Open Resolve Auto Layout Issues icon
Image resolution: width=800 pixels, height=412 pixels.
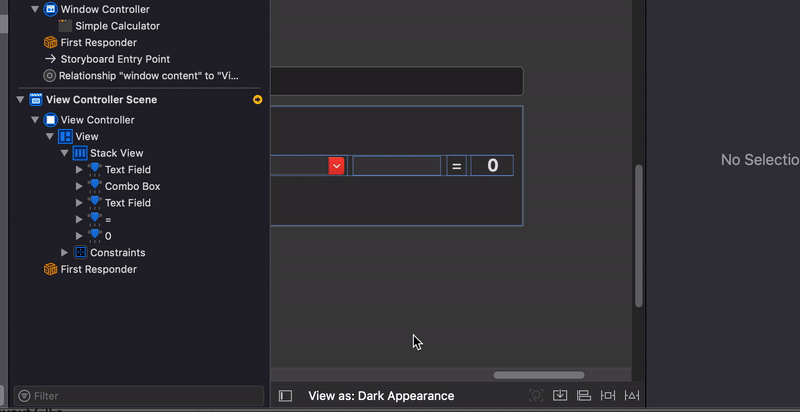click(632, 395)
